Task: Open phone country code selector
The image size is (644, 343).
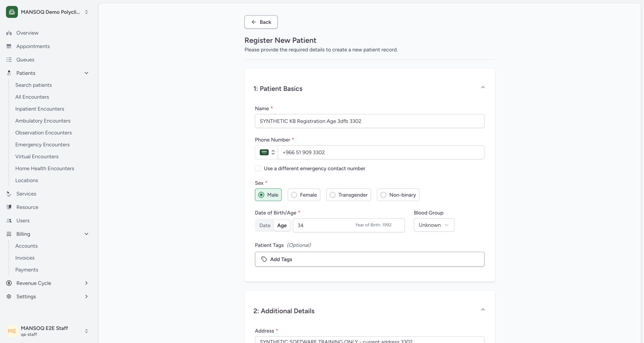Action: [x=266, y=152]
